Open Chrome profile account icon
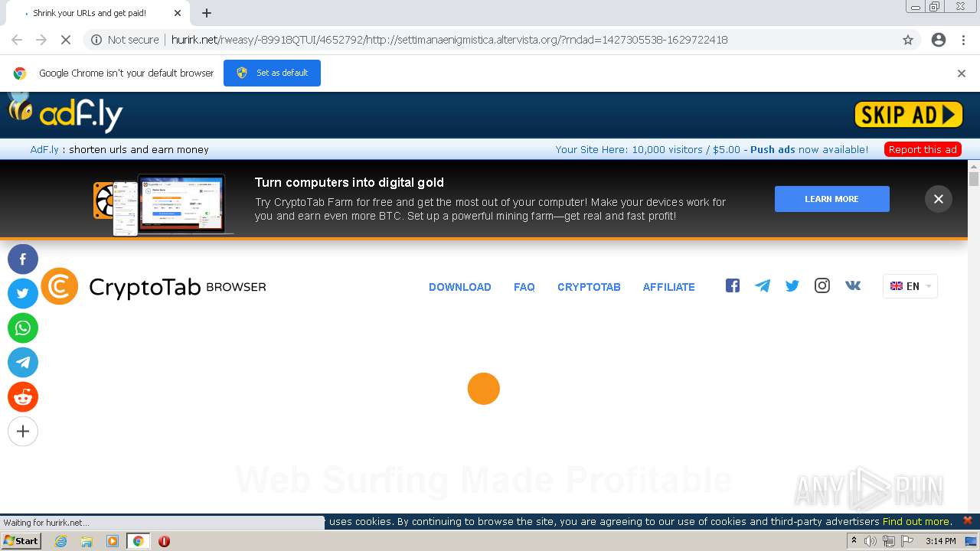The height and width of the screenshot is (551, 980). (939, 40)
